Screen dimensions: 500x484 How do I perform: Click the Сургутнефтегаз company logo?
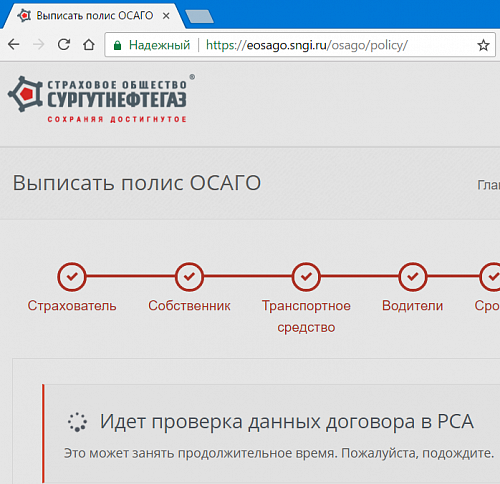pyautogui.click(x=101, y=99)
